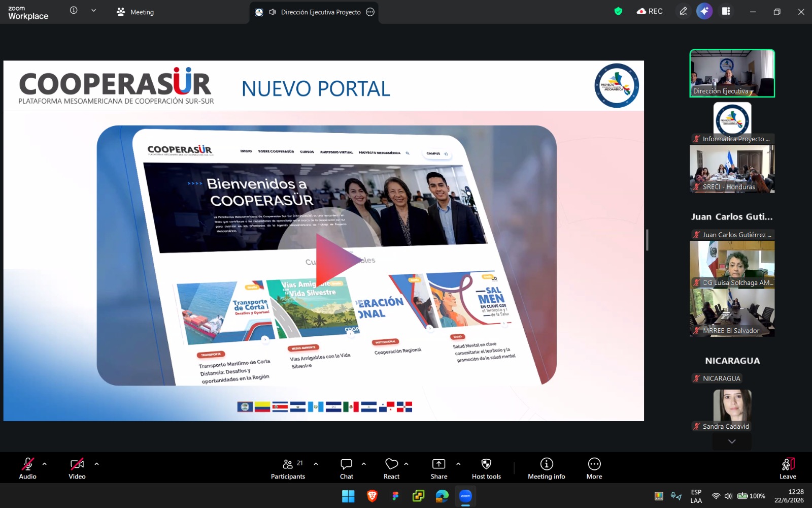Viewport: 812px width, 508px height.
Task: Open Windows Start menu
Action: [348, 496]
